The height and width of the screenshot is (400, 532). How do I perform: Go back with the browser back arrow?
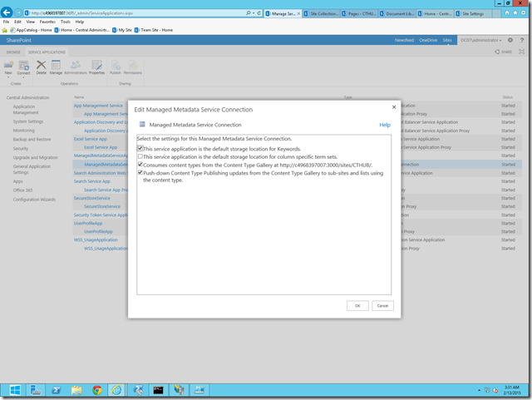point(7,13)
